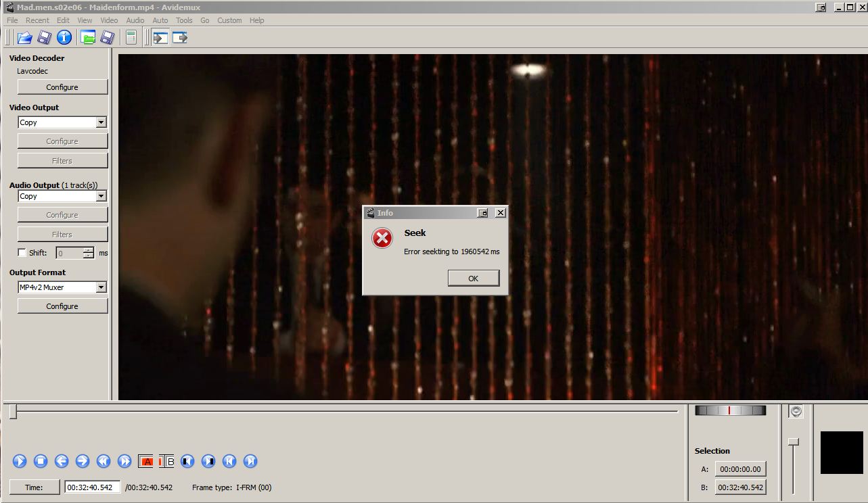Click the timeline seek slider handle
The height and width of the screenshot is (503, 868).
pos(13,411)
